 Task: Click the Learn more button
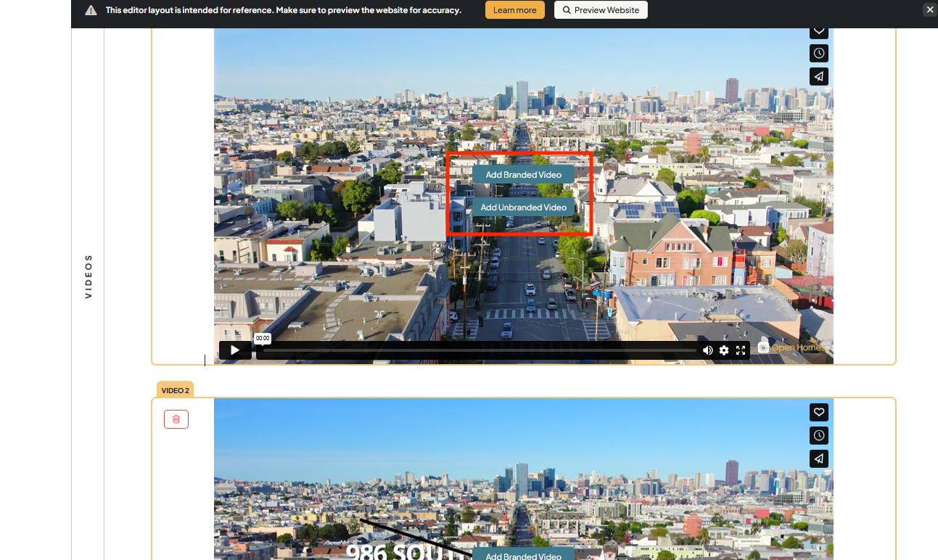pos(514,10)
